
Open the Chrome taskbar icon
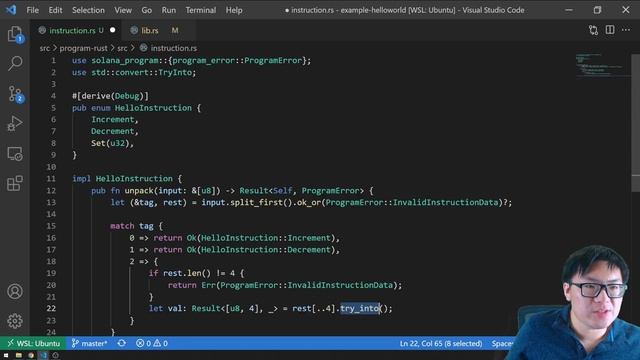(31, 356)
